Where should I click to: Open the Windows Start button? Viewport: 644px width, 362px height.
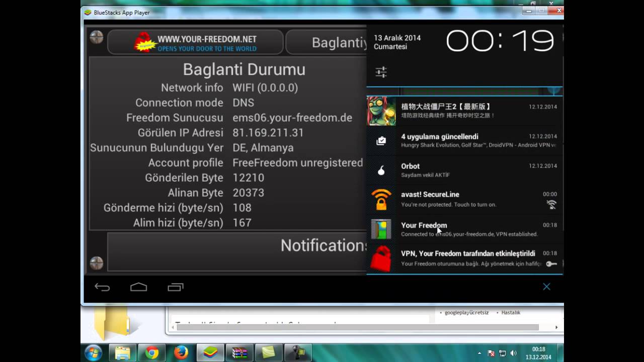93,352
